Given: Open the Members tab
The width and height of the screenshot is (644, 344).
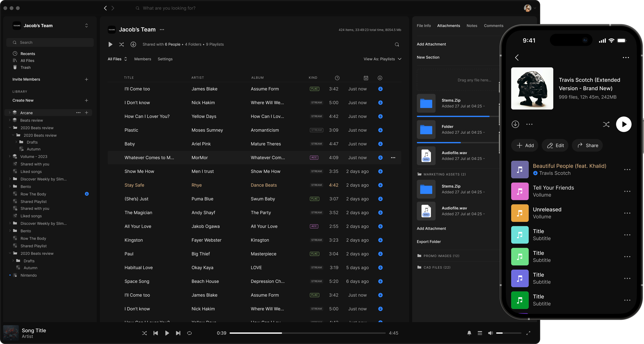Looking at the screenshot, I should click(143, 59).
